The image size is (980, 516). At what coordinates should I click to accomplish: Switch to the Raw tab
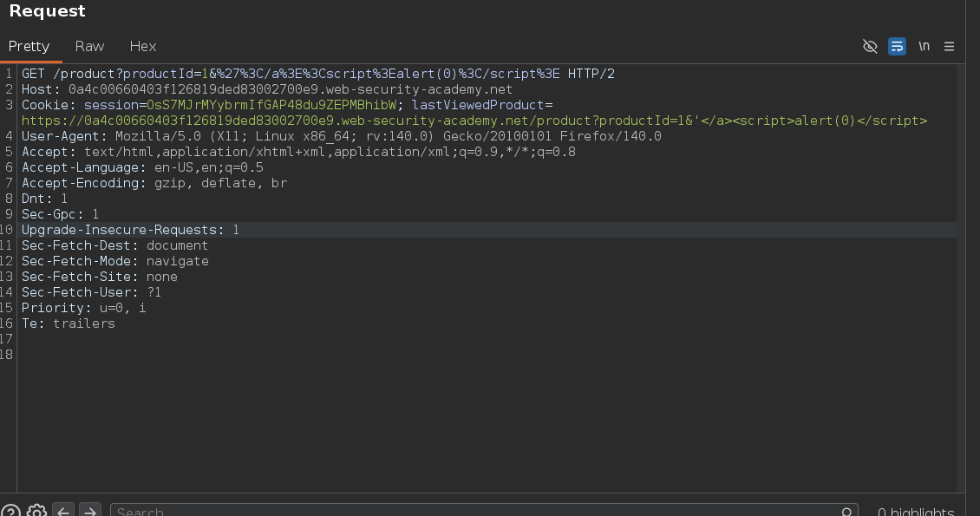pos(89,46)
